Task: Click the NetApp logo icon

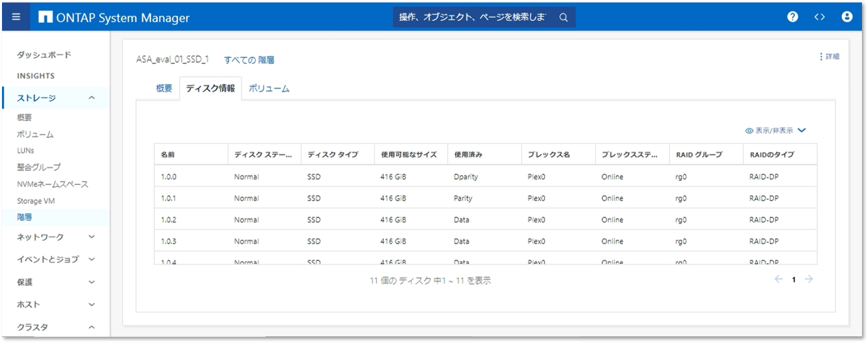Action: tap(46, 17)
